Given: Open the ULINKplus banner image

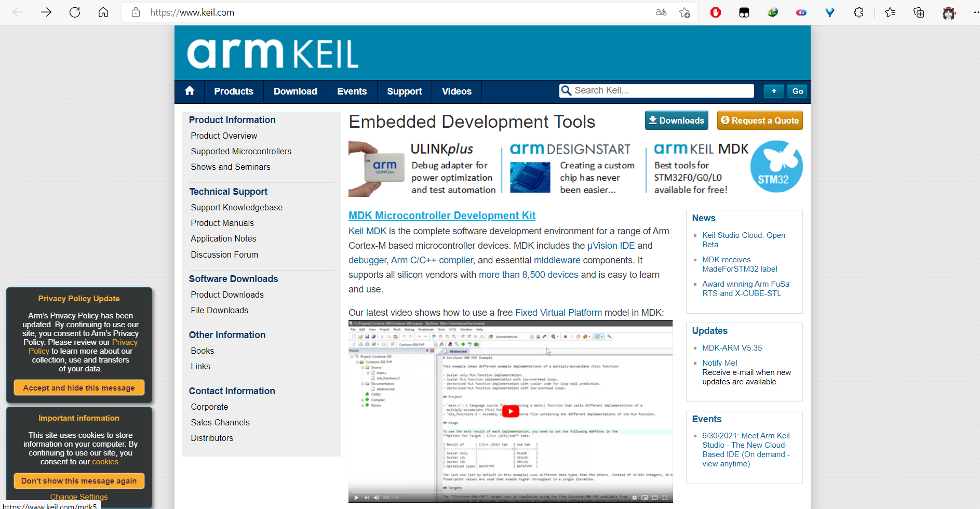Looking at the screenshot, I should pyautogui.click(x=422, y=168).
